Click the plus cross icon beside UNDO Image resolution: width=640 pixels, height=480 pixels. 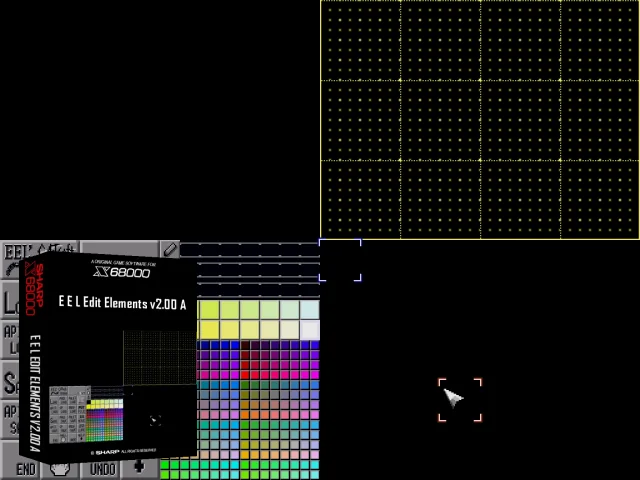(139, 467)
